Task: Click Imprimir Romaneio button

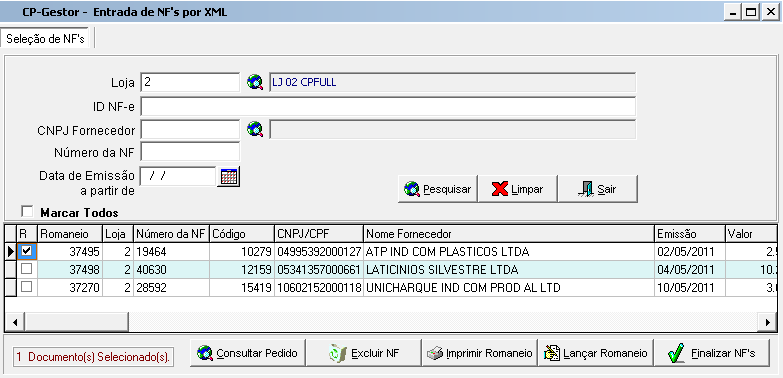Action: (479, 353)
